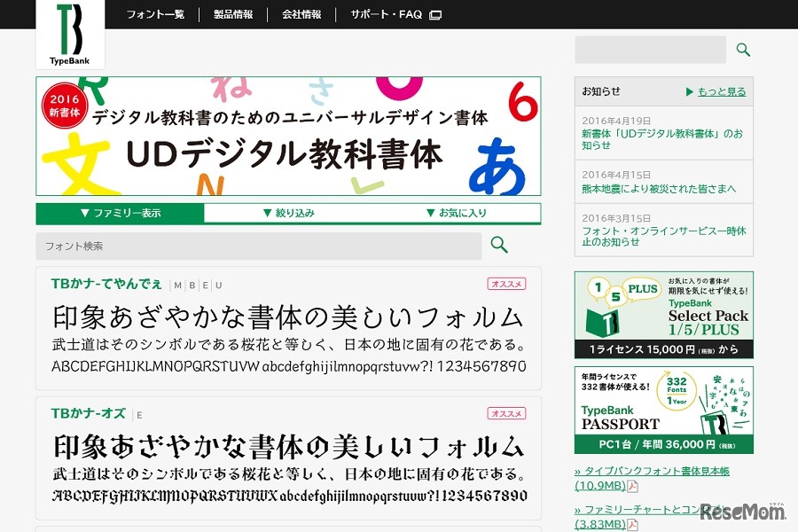Click the PDF icon beside ファミリーチャート link

tap(631, 523)
